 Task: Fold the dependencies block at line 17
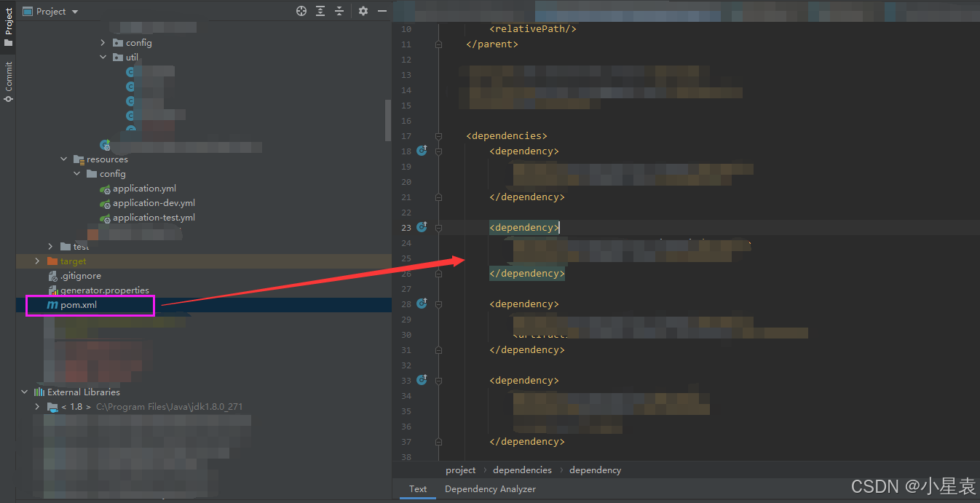438,136
